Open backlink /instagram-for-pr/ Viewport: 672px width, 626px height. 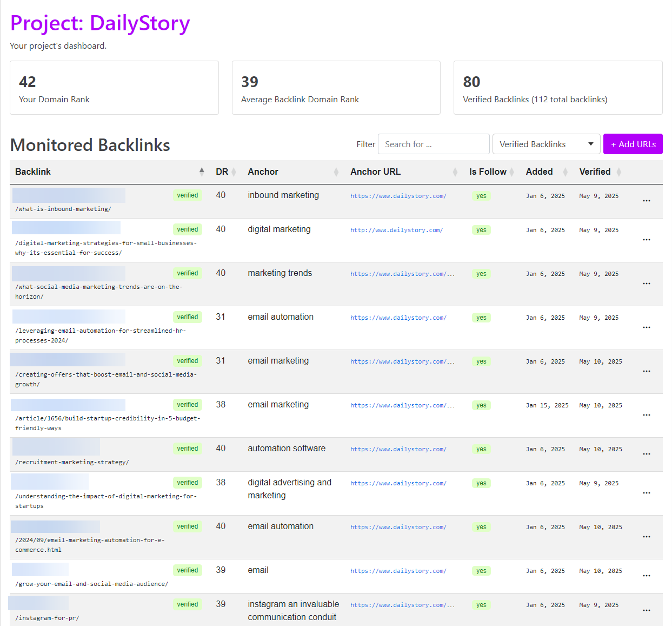point(47,618)
